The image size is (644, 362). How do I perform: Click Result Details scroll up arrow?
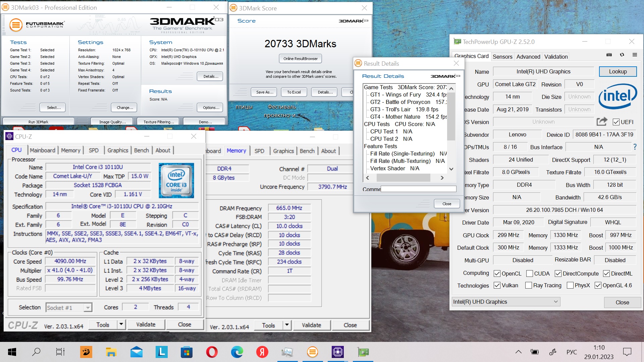451,88
